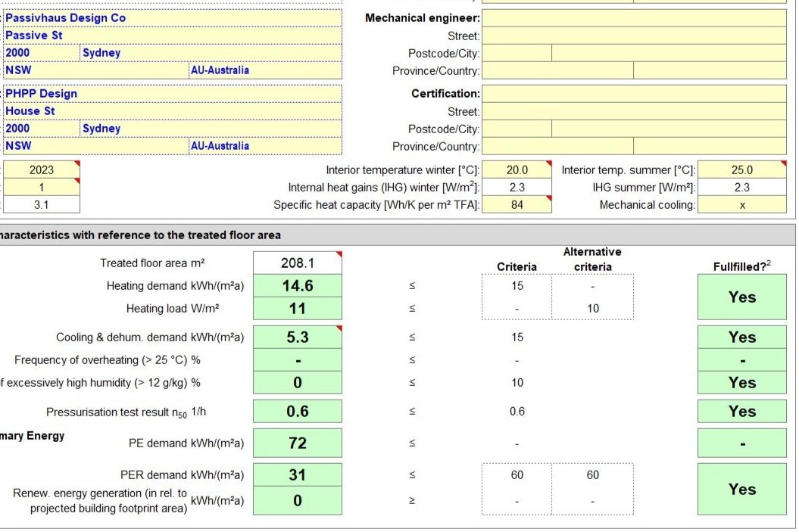This screenshot has height=532, width=799.
Task: Select PE demand value 72
Action: pyautogui.click(x=298, y=443)
